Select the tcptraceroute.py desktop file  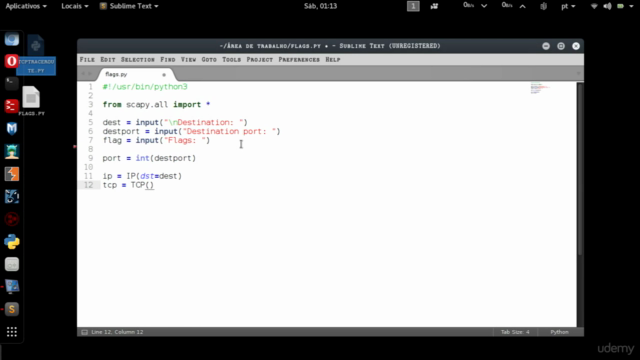click(36, 55)
